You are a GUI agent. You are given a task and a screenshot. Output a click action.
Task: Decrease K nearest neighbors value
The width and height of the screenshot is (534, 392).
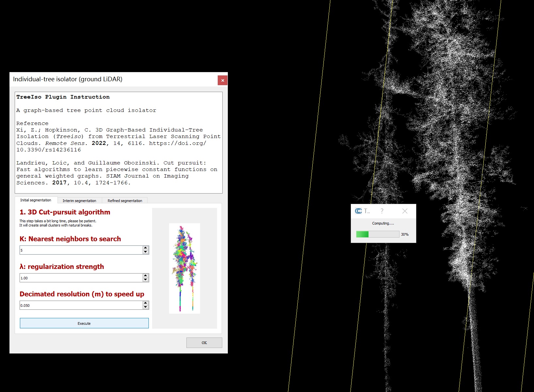point(146,252)
